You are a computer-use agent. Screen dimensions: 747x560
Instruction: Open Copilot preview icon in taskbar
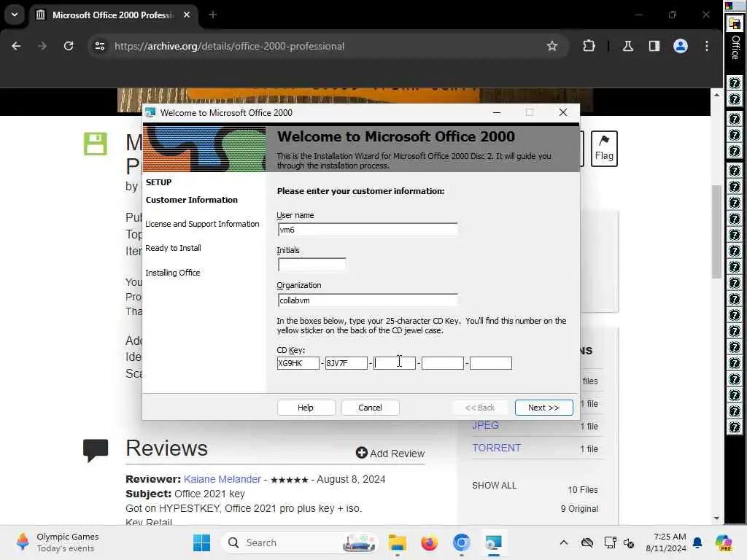pyautogui.click(x=723, y=542)
